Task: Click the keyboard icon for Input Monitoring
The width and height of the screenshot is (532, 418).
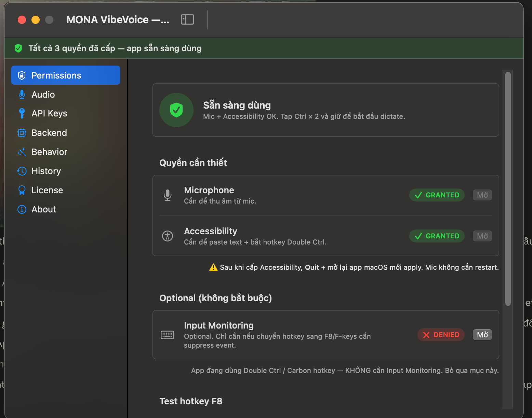Action: (168, 335)
